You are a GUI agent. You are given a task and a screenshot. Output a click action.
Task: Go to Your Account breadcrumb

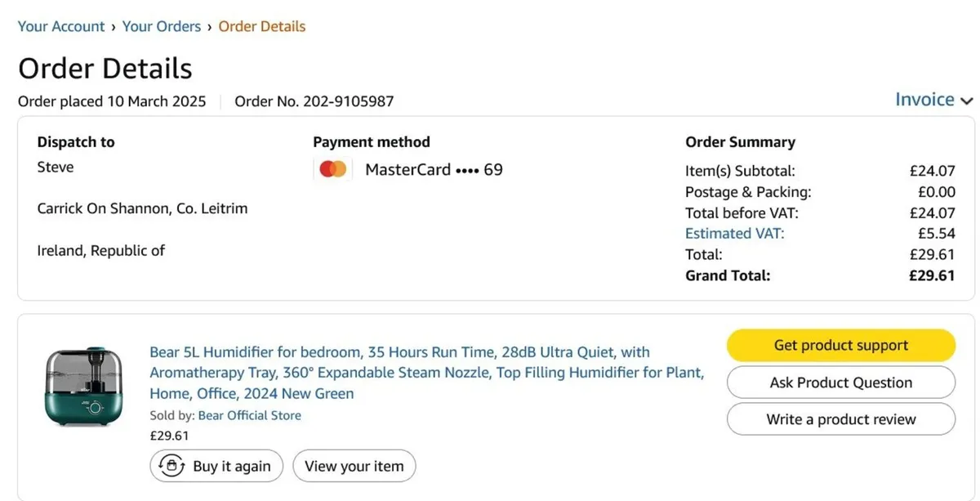pyautogui.click(x=61, y=26)
